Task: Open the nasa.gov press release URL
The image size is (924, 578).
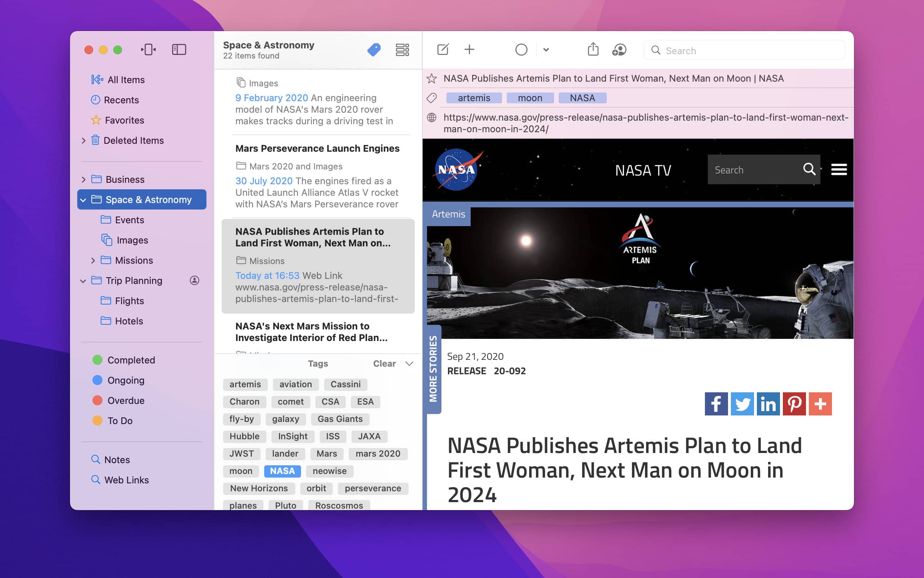Action: pyautogui.click(x=646, y=123)
